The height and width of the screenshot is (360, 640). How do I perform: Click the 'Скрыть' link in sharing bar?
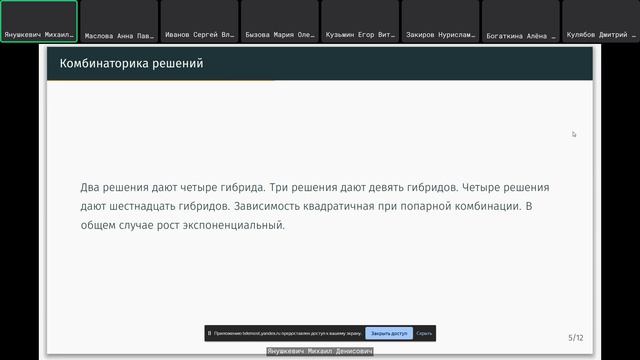click(x=424, y=333)
